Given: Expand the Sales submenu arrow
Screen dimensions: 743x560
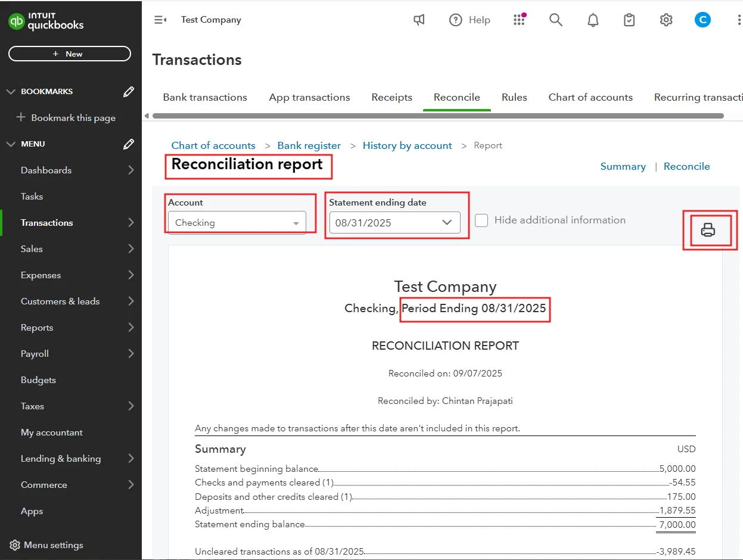Looking at the screenshot, I should [130, 249].
